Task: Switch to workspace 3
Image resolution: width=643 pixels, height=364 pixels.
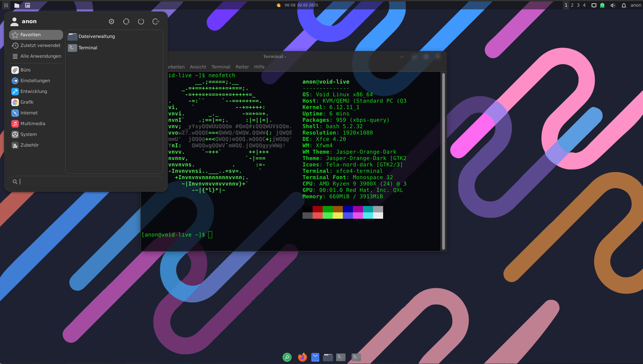Action: tap(578, 5)
